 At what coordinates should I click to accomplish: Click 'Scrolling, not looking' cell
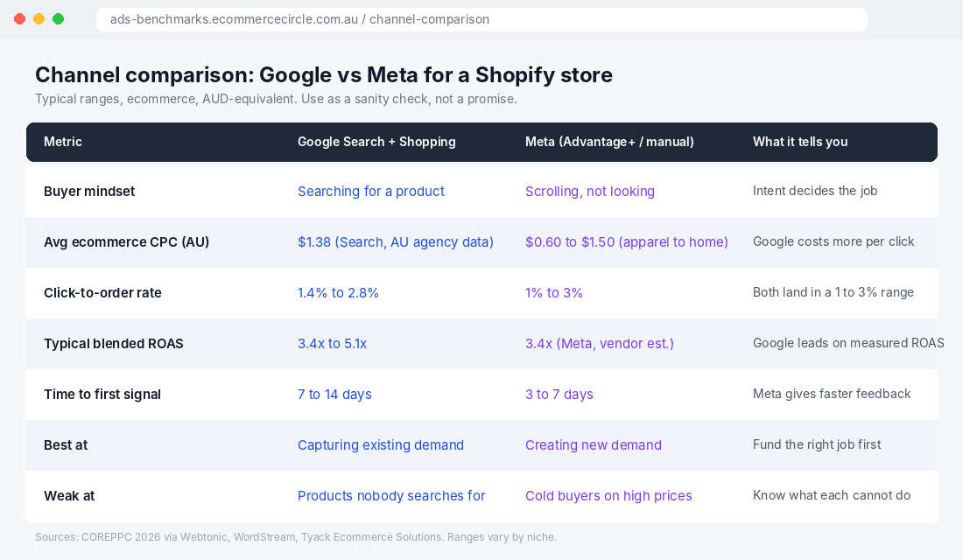point(589,192)
